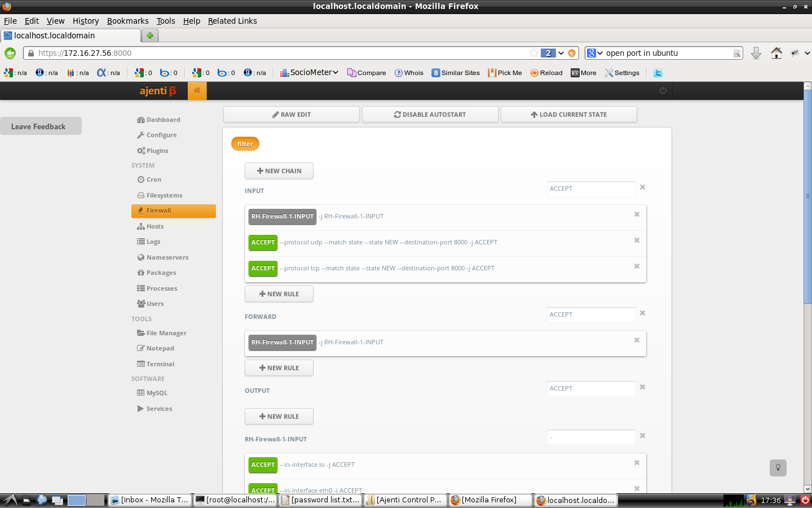Screen dimensions: 812x508
Task: Click Disable Autostart for the firewall
Action: coord(430,115)
